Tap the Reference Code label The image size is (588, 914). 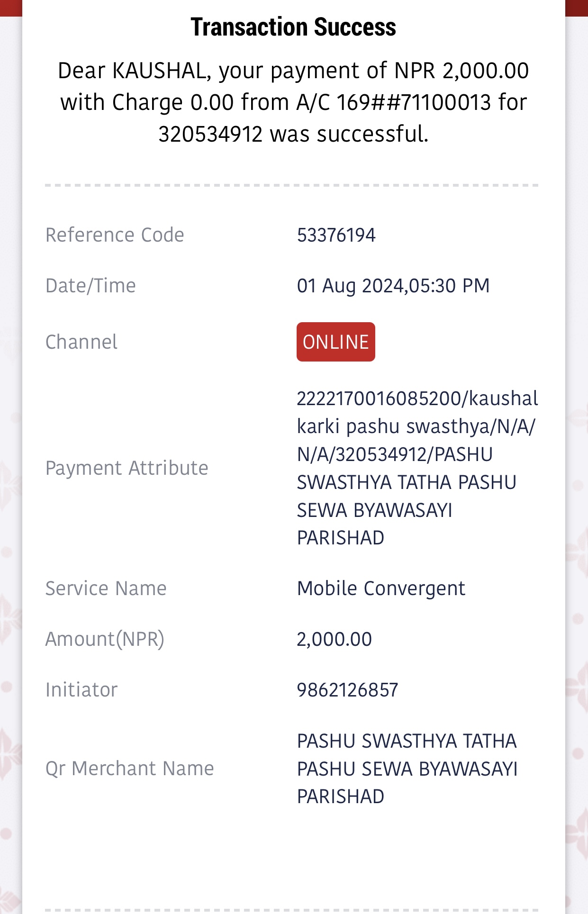point(115,235)
